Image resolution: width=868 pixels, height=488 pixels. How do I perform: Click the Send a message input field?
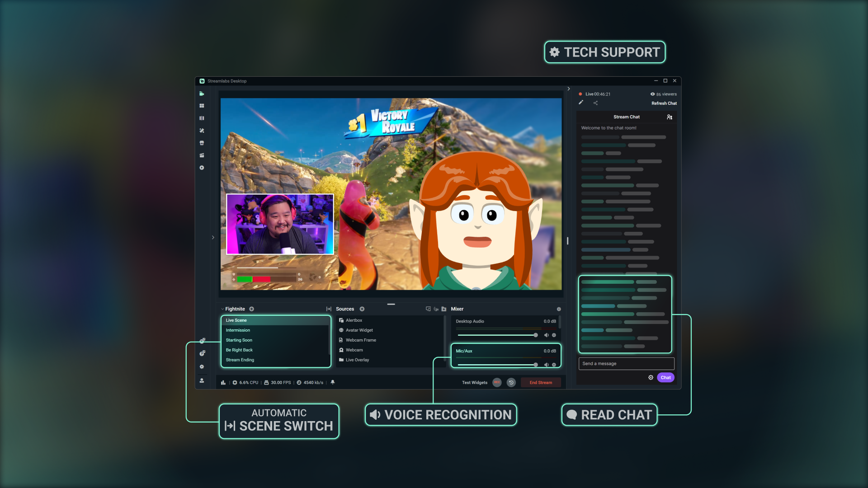coord(626,364)
